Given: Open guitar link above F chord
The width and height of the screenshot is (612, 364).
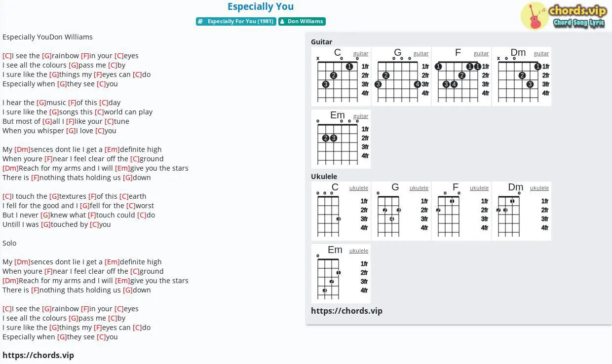Looking at the screenshot, I should [481, 53].
